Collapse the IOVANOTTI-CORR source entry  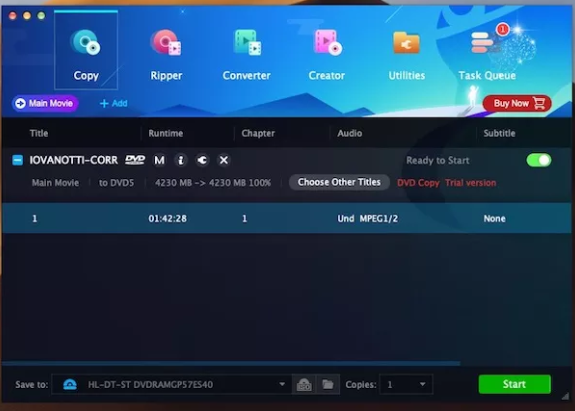18,160
